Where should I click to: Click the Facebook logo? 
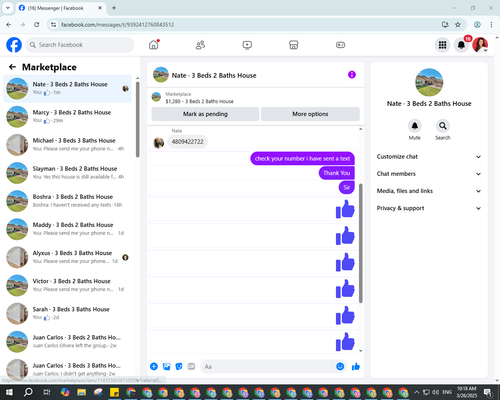tap(14, 45)
